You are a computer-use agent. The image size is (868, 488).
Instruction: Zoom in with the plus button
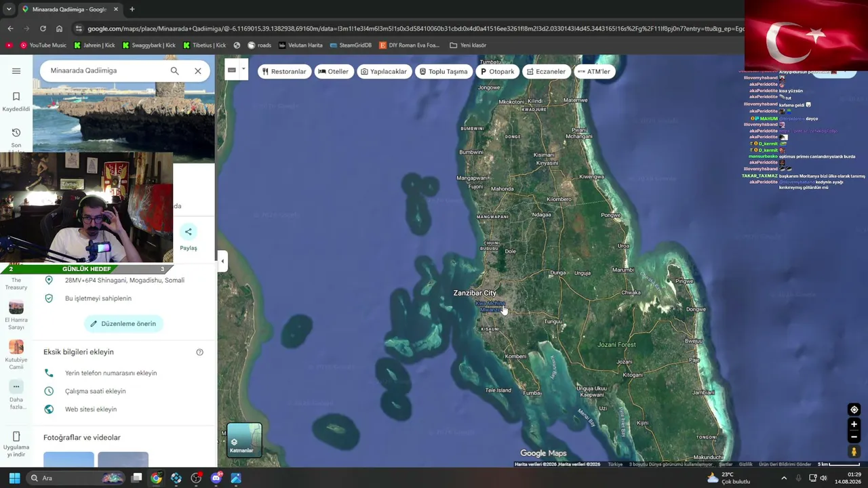(x=854, y=424)
